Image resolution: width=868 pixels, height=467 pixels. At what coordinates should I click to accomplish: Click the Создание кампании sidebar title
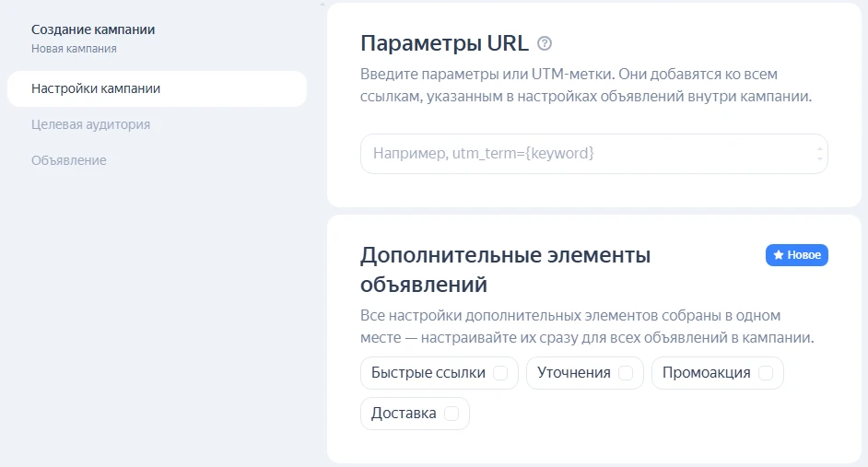coord(93,29)
